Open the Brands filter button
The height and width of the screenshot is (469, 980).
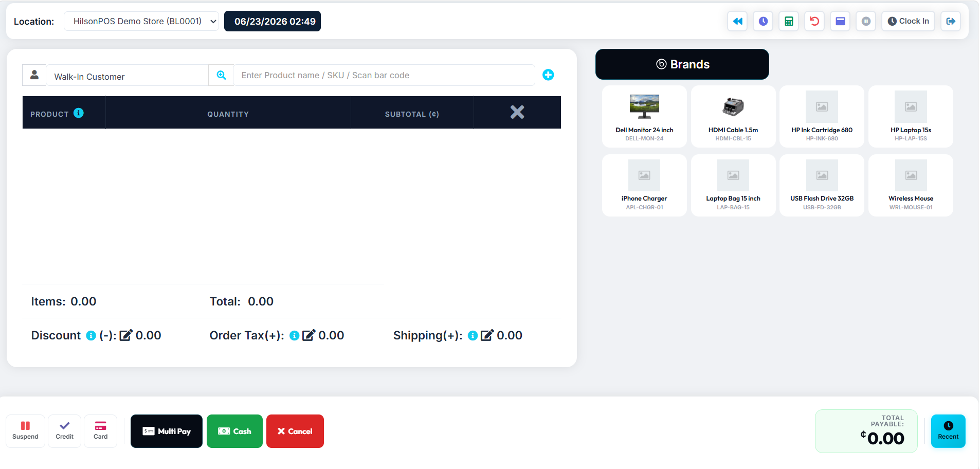682,64
